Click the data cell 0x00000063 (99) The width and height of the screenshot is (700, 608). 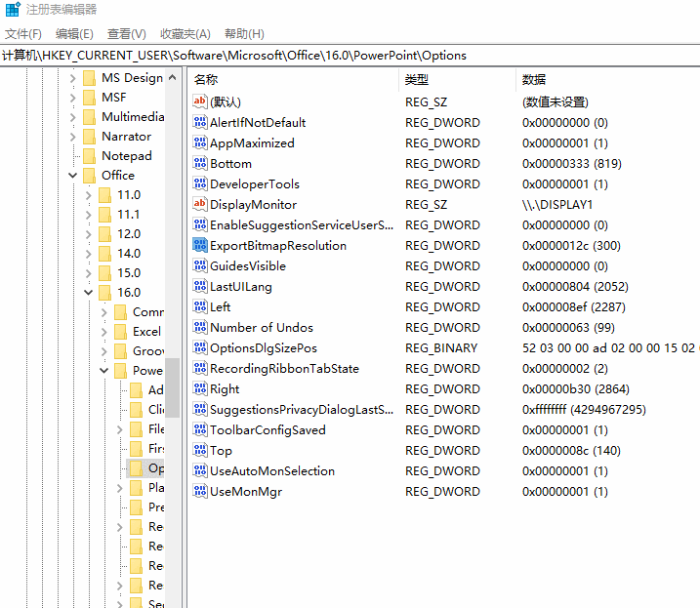568,327
